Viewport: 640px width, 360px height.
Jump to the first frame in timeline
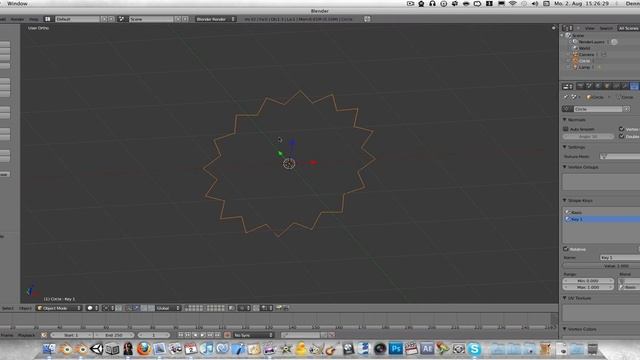point(181,335)
